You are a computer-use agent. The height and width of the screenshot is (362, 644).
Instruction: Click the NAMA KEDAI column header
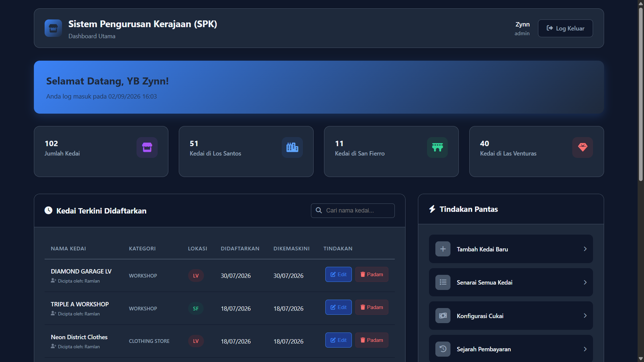pos(68,249)
